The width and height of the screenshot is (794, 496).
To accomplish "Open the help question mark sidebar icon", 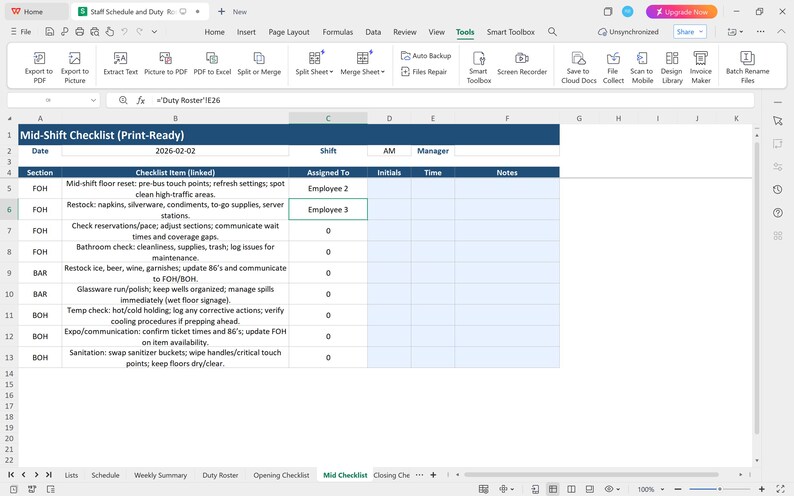I will [778, 213].
